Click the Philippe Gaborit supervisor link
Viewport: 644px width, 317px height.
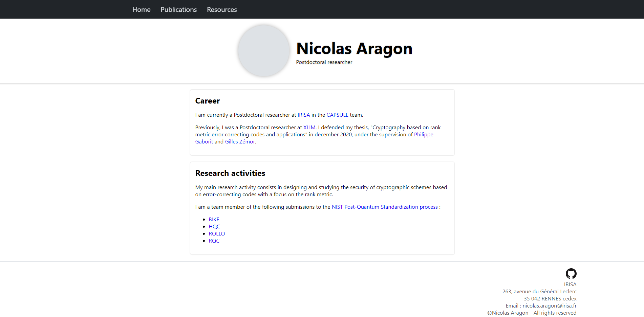(423, 135)
